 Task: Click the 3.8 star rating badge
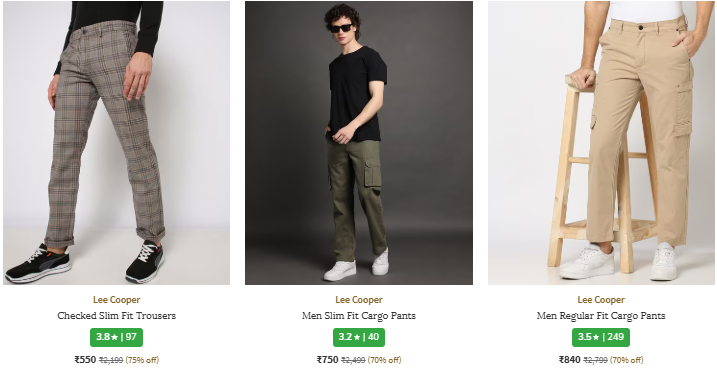coord(117,337)
